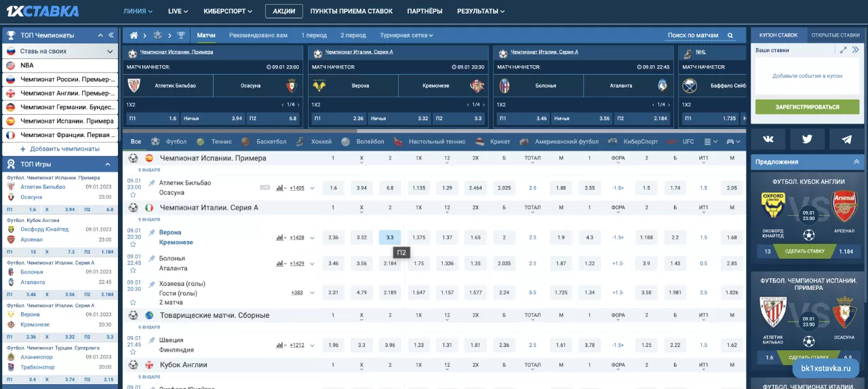The width and height of the screenshot is (868, 389).
Task: Expand bet slip with arrows icon
Action: 844,50
